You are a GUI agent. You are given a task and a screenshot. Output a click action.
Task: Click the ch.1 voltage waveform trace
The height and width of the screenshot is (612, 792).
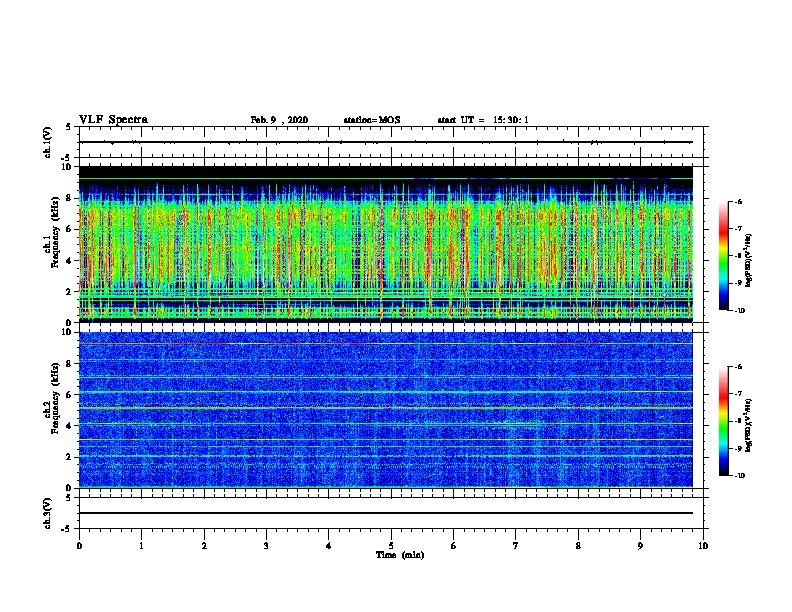point(386,142)
